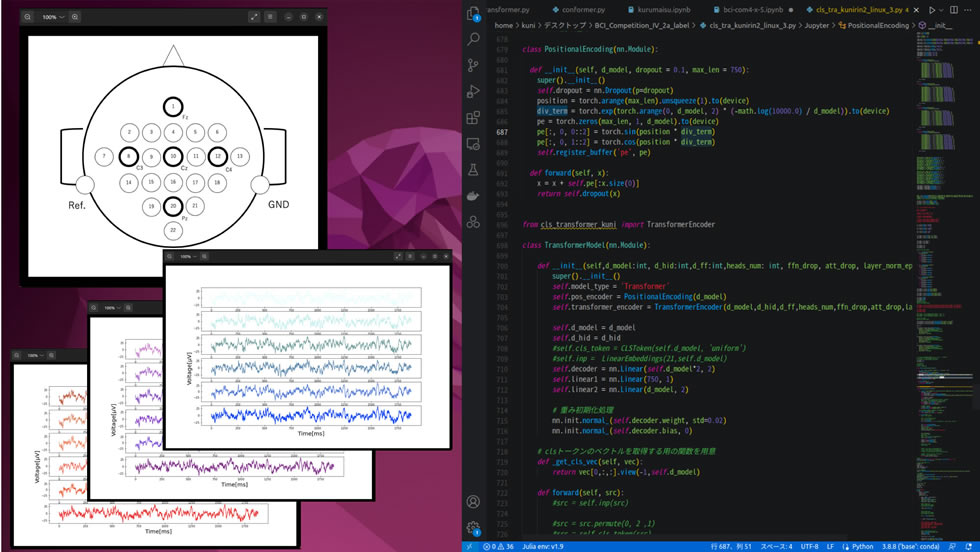
Task: Open the hamburger menu in electrode image viewer
Action: click(x=270, y=17)
